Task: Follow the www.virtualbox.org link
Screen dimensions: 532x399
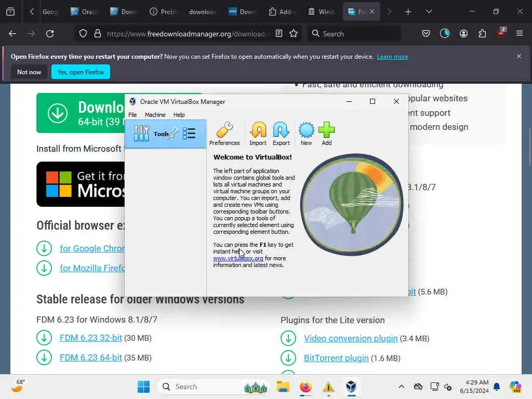Action: pyautogui.click(x=238, y=258)
